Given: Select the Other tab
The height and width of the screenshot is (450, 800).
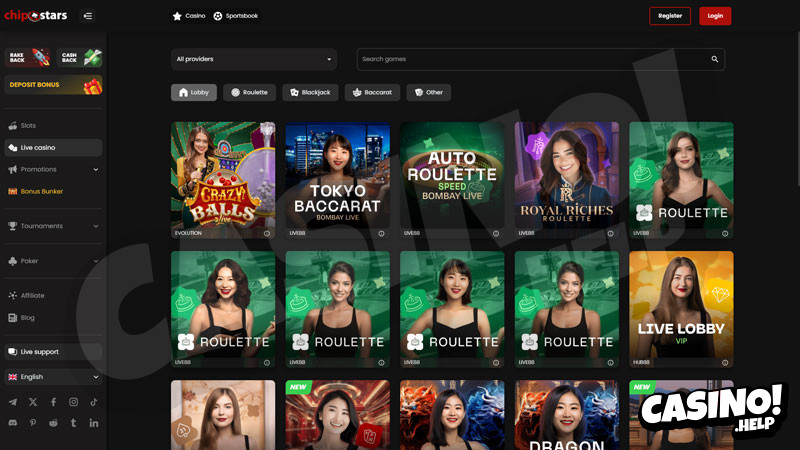Looking at the screenshot, I should pos(429,92).
